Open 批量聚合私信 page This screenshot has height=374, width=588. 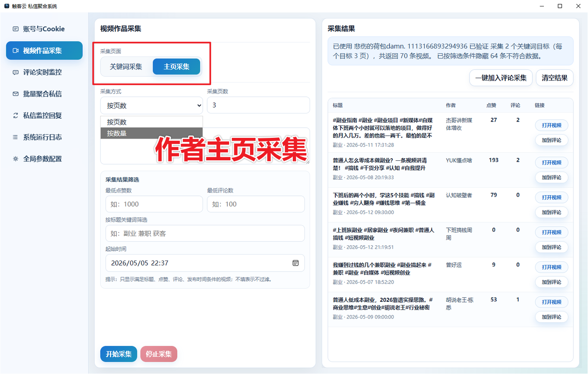tap(44, 94)
